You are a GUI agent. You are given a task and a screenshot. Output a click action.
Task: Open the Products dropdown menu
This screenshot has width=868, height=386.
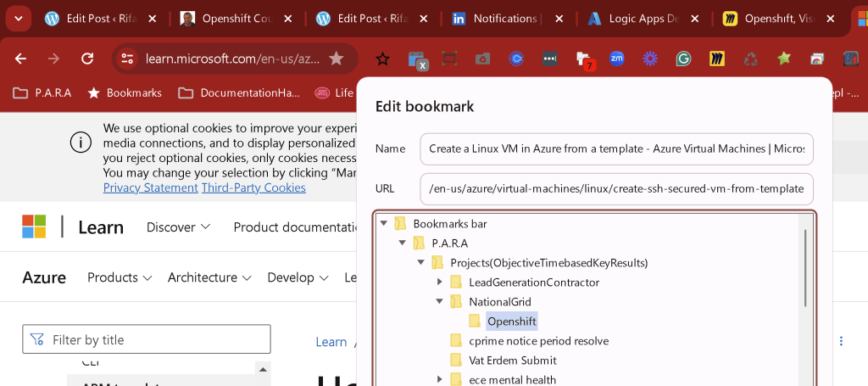(120, 277)
